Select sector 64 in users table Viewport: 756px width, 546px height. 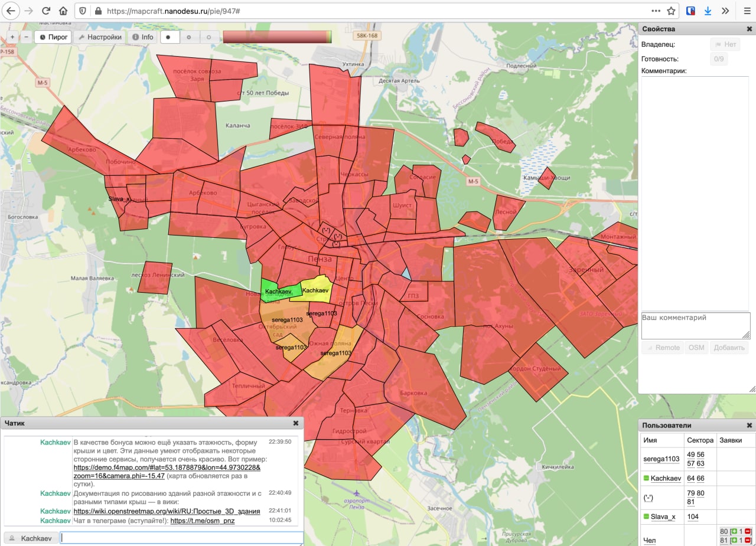[x=691, y=478]
